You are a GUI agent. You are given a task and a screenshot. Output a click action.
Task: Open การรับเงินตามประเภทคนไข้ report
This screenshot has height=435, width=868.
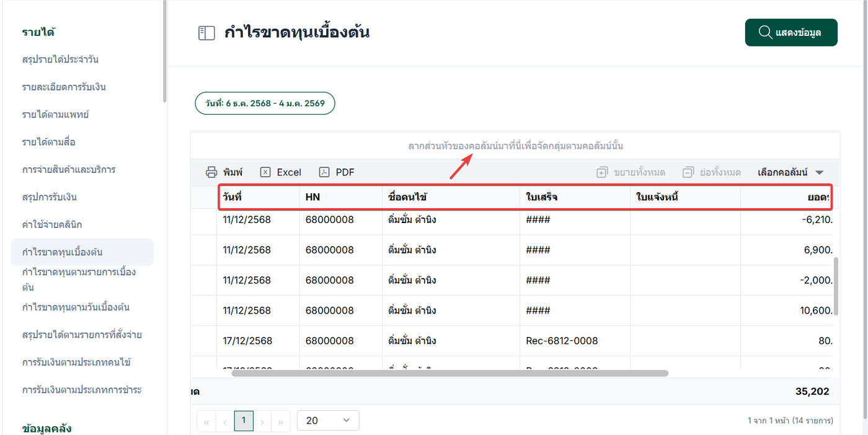[x=76, y=362]
